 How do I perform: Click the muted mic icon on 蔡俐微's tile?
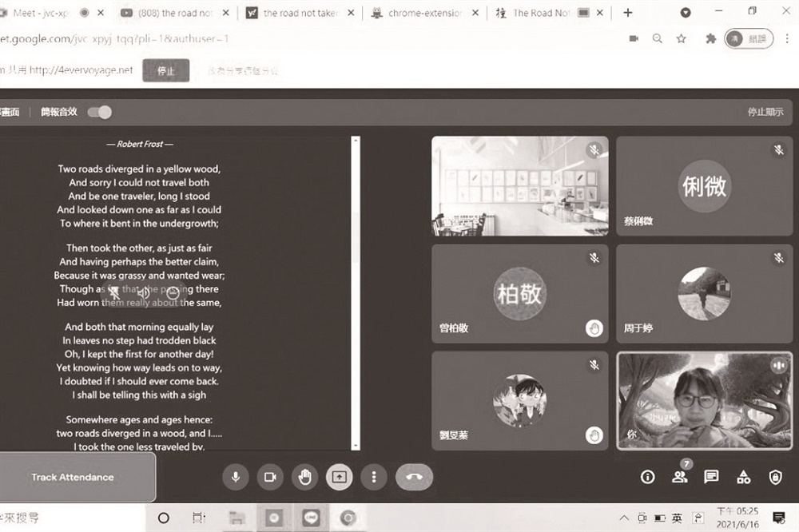778,150
